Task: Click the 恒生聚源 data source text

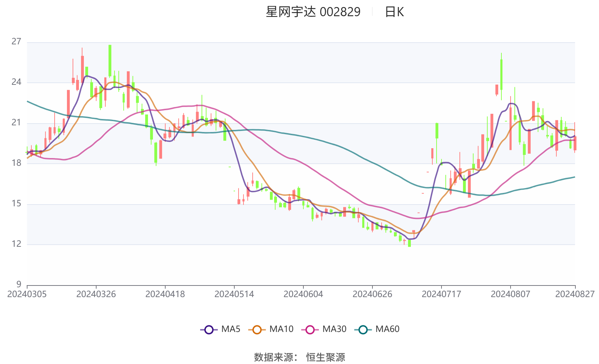Action: pyautogui.click(x=326, y=357)
